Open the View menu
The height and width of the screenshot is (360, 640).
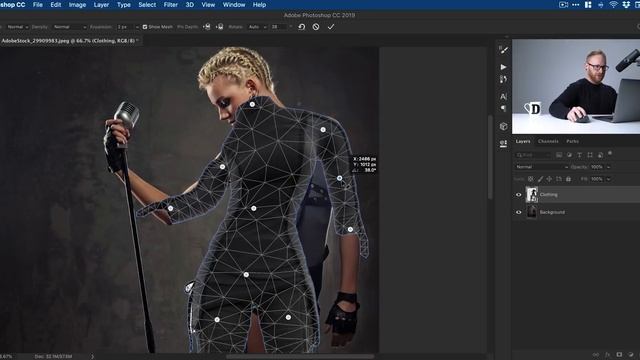click(x=208, y=5)
